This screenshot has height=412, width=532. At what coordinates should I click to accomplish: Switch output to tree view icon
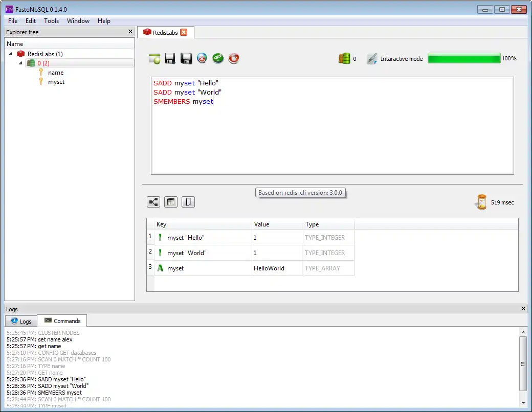pos(153,202)
